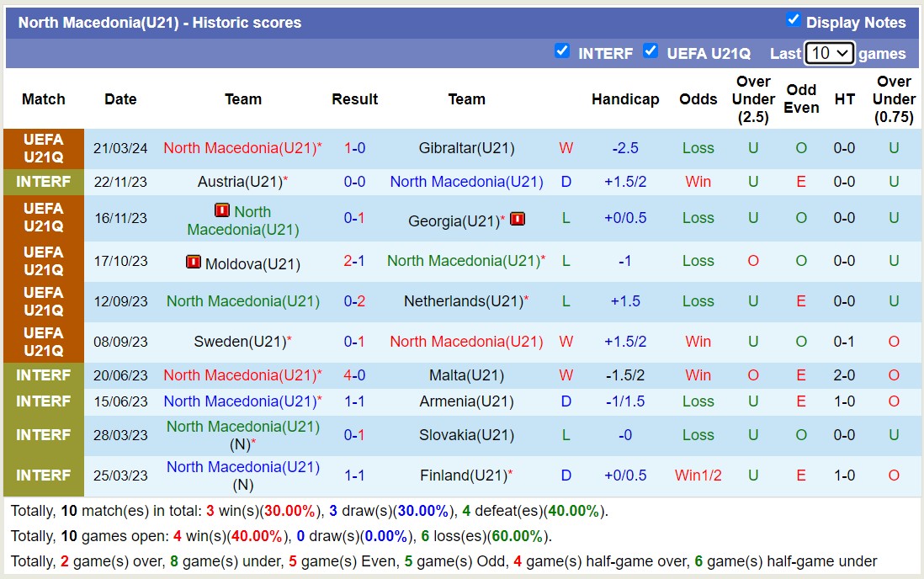
Task: Open the Netherlands(U21) team link
Action: 462,301
